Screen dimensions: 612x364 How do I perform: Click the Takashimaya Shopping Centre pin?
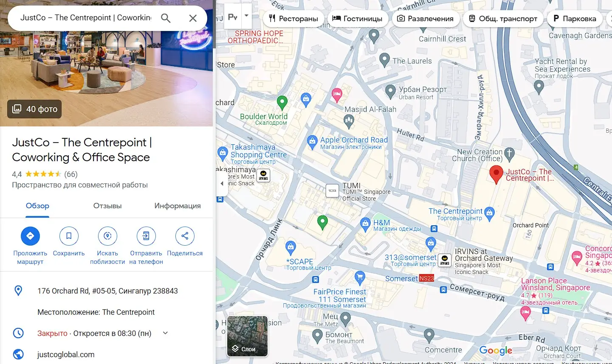[223, 153]
